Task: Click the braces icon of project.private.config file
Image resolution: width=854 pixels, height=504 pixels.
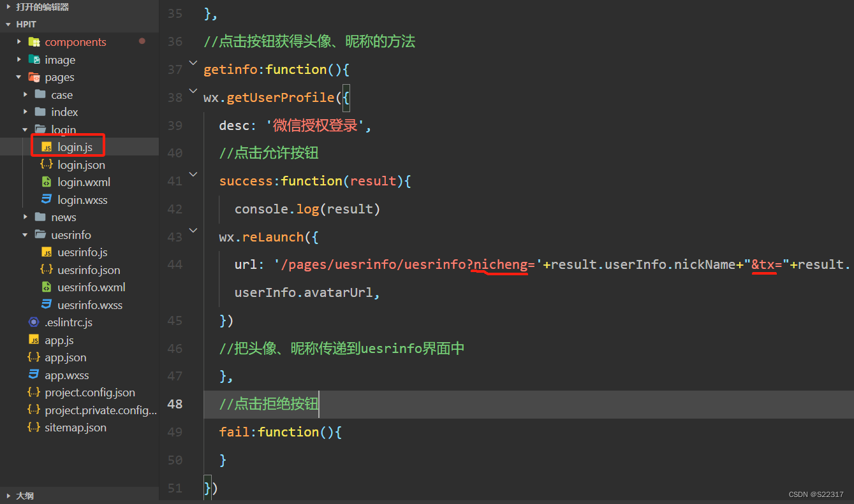Action: point(34,410)
